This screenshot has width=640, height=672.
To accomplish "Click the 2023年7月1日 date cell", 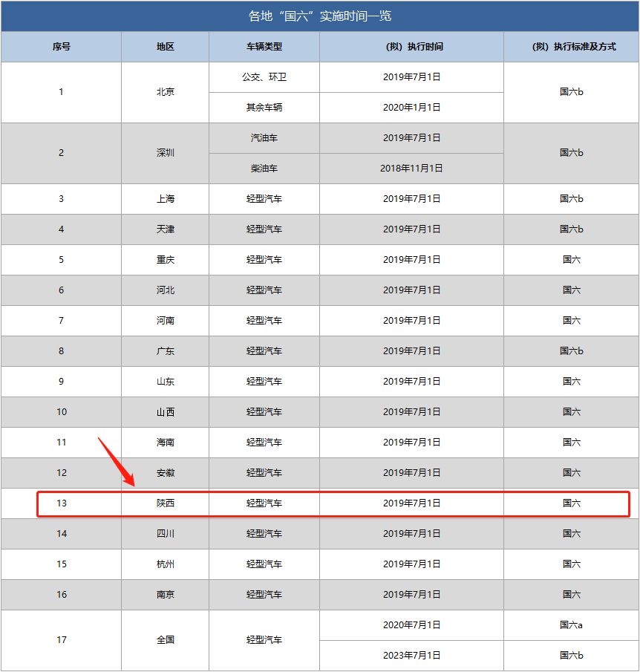I will (411, 656).
